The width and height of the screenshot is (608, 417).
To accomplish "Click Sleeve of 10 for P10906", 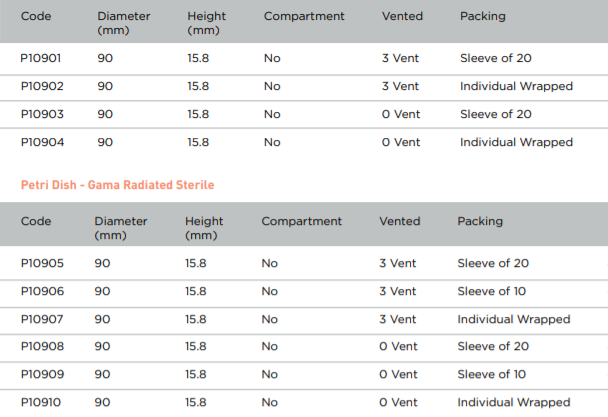I will [x=492, y=291].
